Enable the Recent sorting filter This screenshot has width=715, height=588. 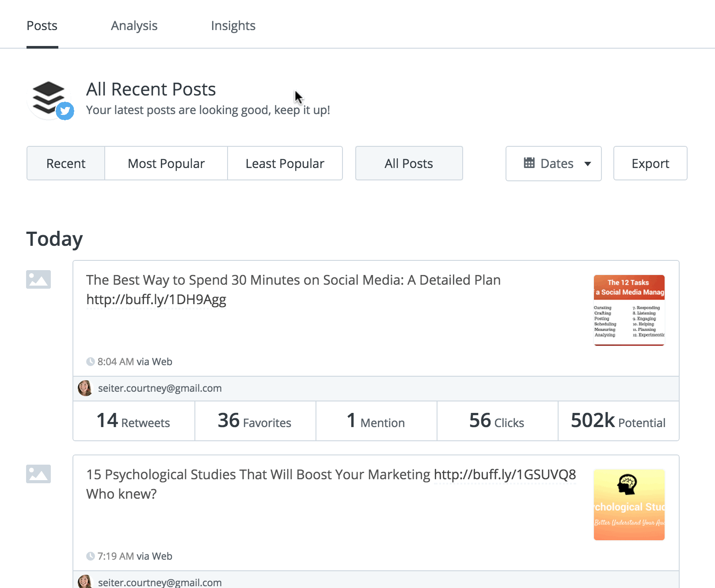[x=65, y=163]
